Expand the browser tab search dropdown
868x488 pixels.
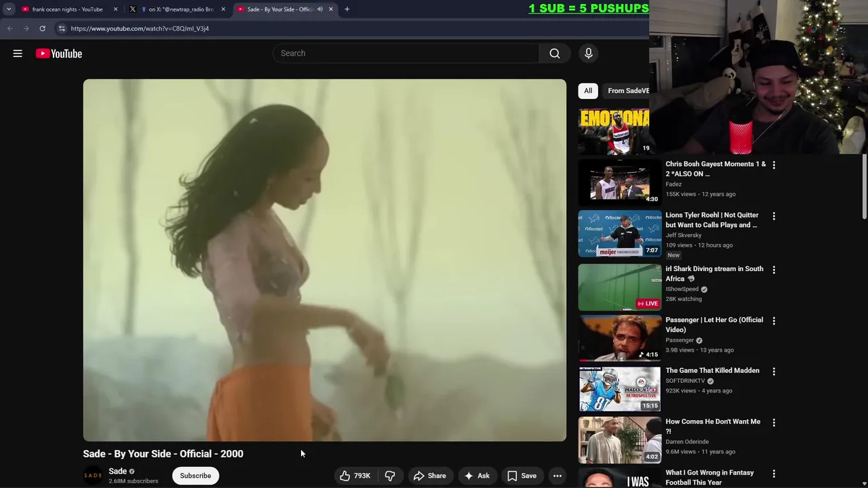click(x=9, y=9)
